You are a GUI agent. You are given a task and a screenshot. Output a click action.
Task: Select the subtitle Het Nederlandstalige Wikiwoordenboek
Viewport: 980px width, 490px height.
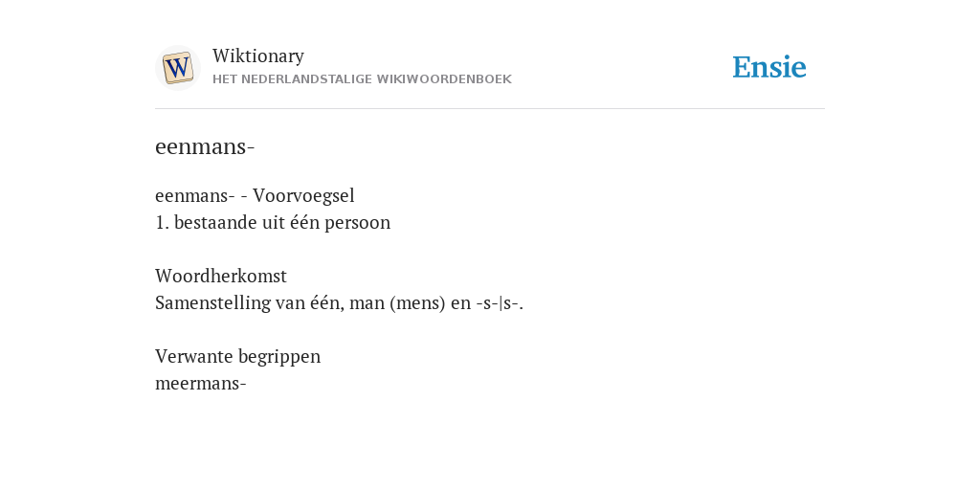point(362,79)
